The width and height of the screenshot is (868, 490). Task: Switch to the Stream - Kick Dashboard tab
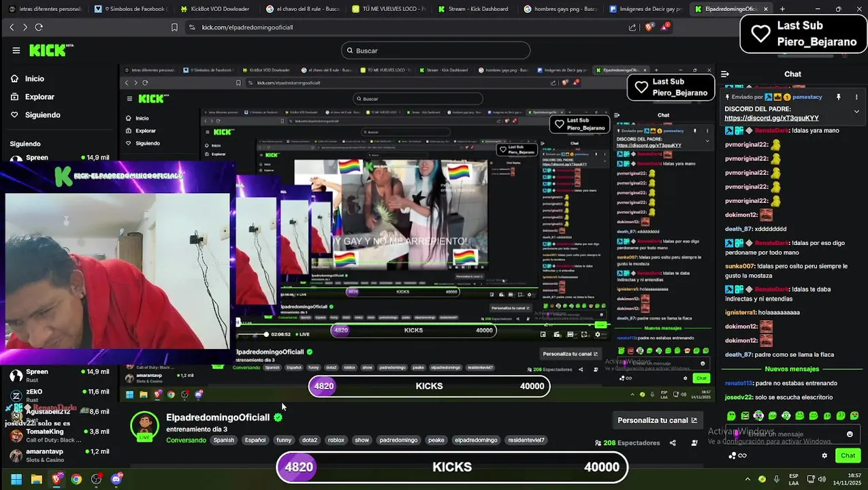coord(473,9)
